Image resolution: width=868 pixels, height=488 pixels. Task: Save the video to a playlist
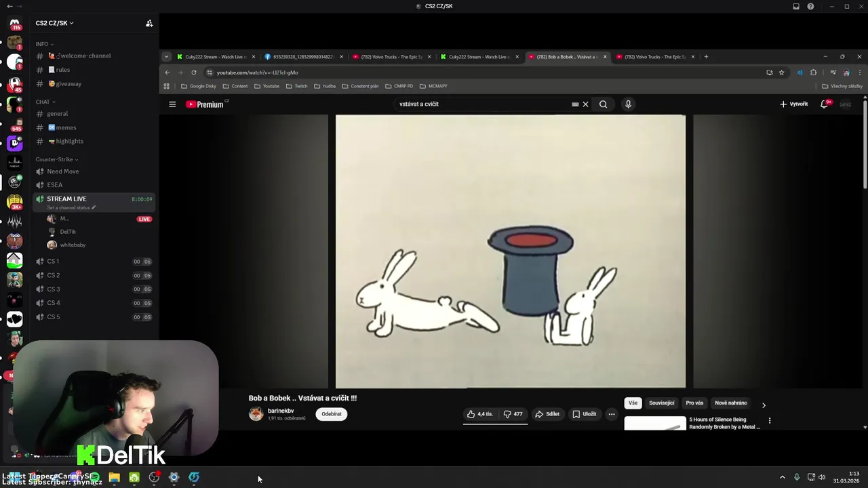point(584,414)
